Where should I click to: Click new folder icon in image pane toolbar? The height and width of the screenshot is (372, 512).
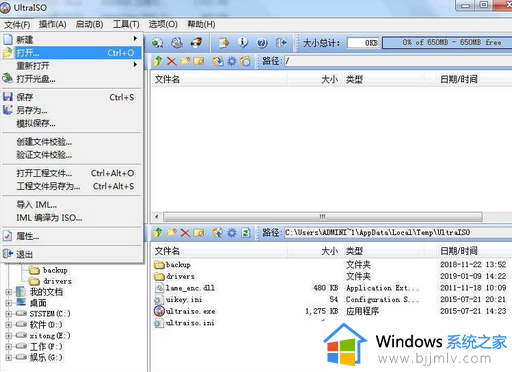185,61
